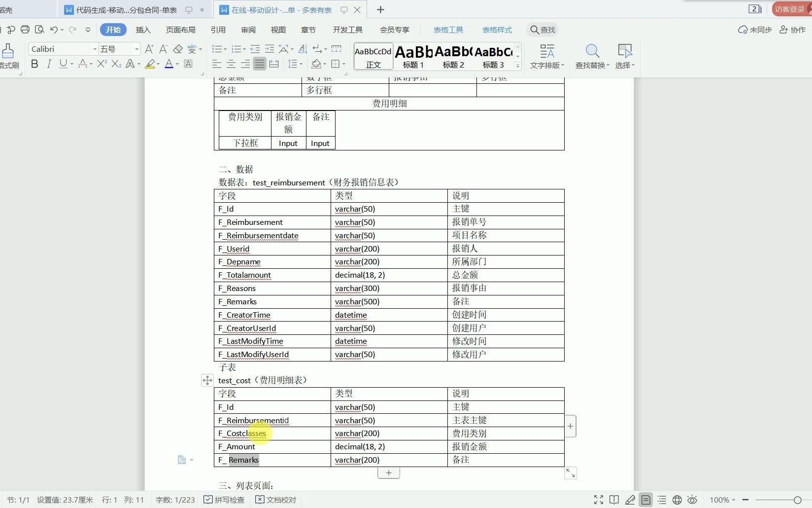The width and height of the screenshot is (812, 508).
Task: Click the print icon in quick toolbar
Action: tap(25, 30)
